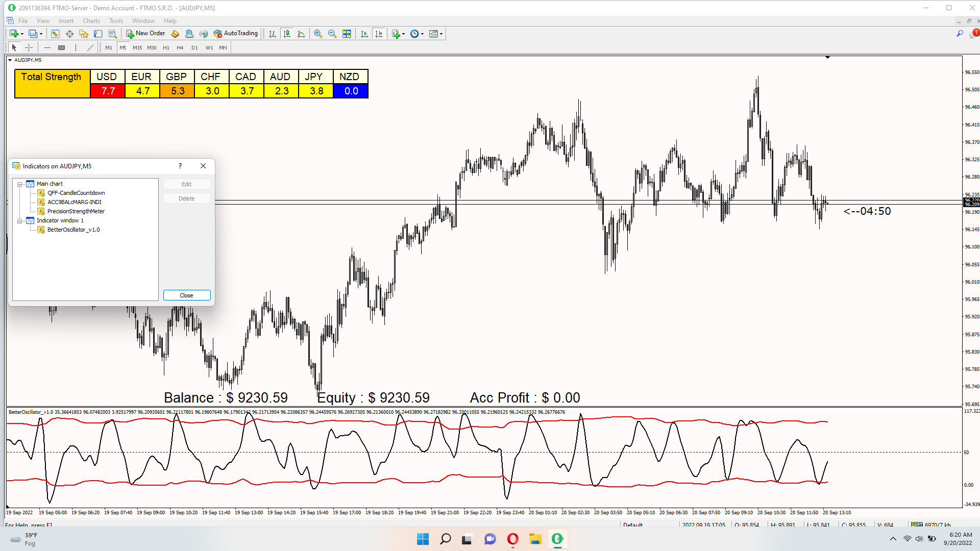Select BetterOscillator_v1.0 in indicator list
The height and width of the screenshot is (551, 980).
point(73,230)
